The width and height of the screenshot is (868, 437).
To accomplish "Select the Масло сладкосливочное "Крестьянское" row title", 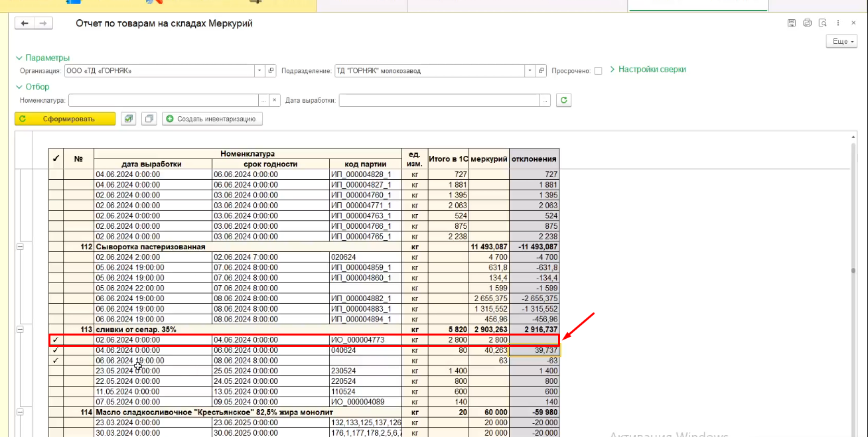I will [214, 412].
